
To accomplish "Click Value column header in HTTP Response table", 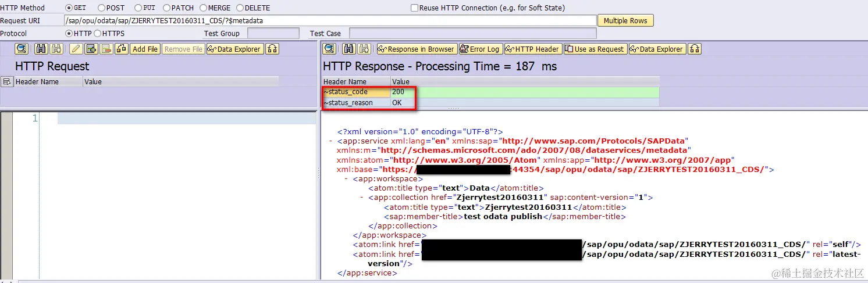I will [525, 82].
